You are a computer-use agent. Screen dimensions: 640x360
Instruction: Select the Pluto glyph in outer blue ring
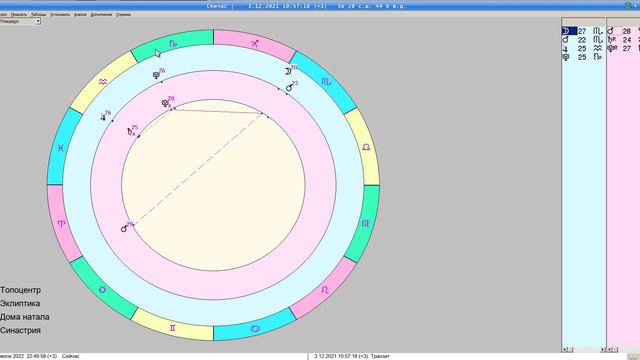click(x=156, y=75)
